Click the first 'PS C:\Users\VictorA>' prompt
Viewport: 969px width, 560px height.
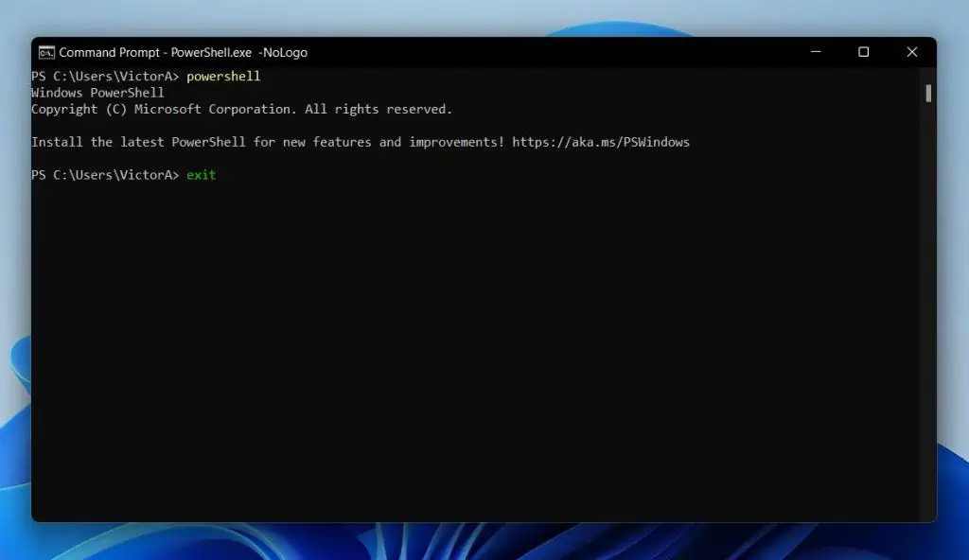pyautogui.click(x=105, y=76)
